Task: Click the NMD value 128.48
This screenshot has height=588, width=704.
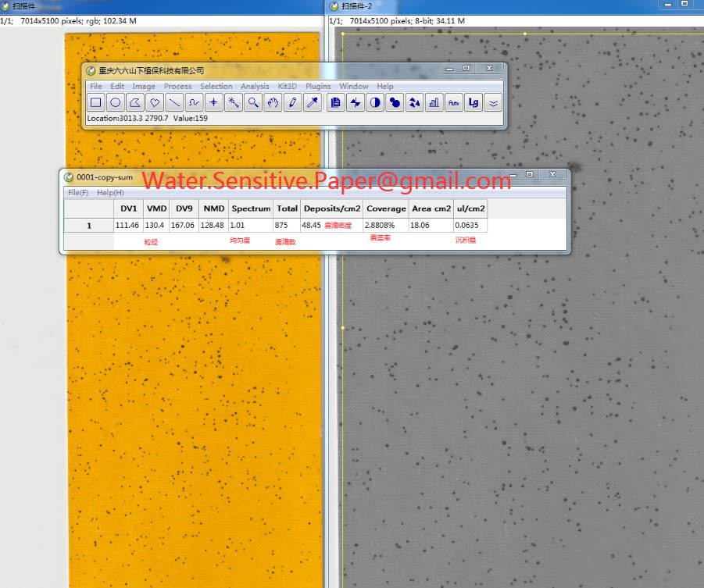Action: pos(212,226)
